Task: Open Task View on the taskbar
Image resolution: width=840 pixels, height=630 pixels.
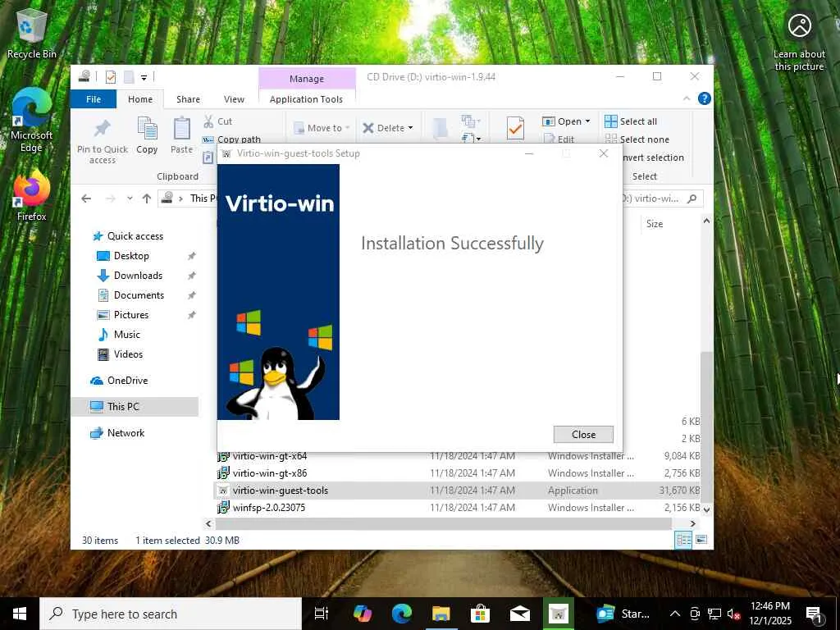Action: click(x=322, y=614)
